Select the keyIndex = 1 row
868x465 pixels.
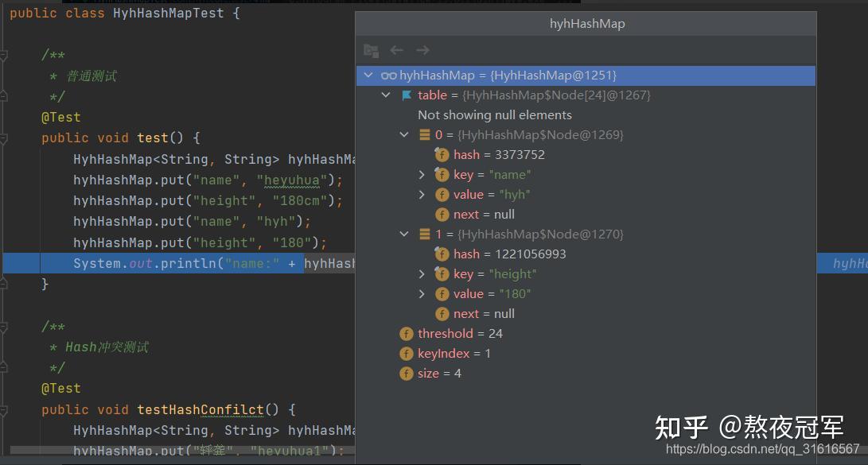453,354
